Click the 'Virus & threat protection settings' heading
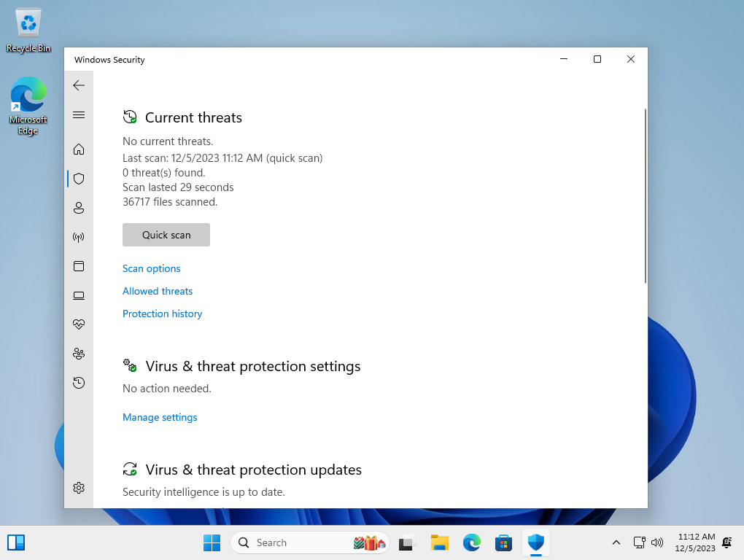744x560 pixels. [253, 366]
